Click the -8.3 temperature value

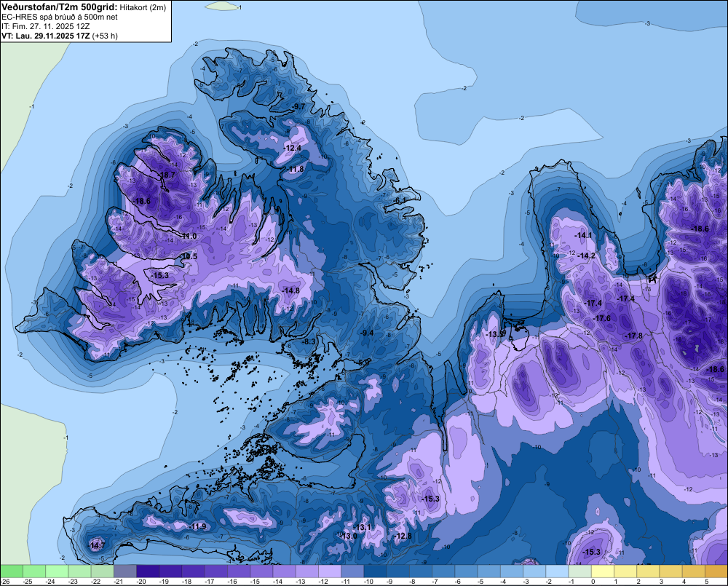point(308,341)
